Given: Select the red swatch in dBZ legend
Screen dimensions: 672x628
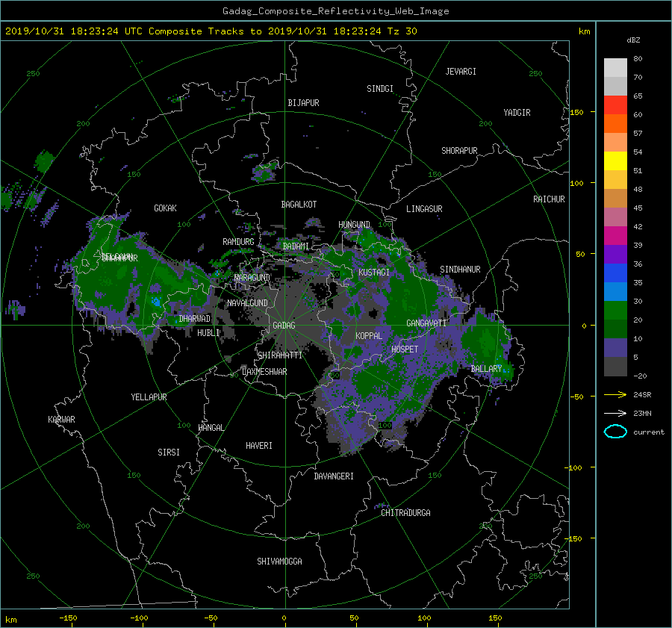Looking at the screenshot, I should (x=615, y=105).
